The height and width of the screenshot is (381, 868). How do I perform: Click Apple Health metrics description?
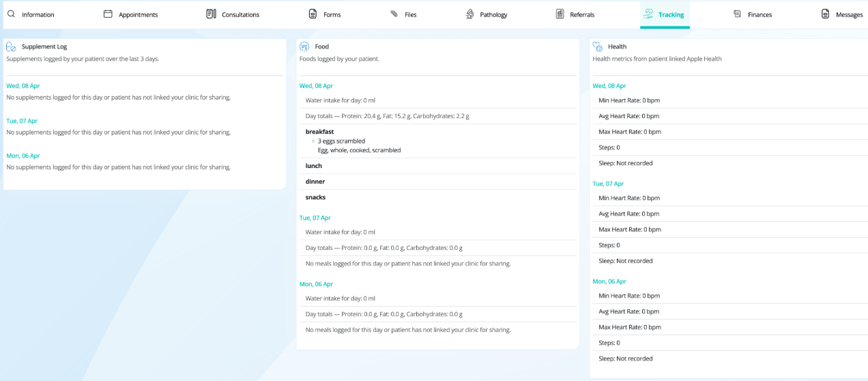pyautogui.click(x=657, y=59)
